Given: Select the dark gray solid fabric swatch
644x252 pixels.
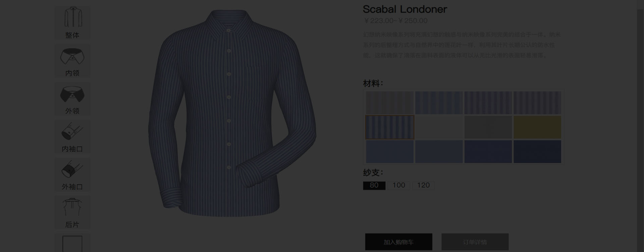Looking at the screenshot, I should (x=488, y=127).
